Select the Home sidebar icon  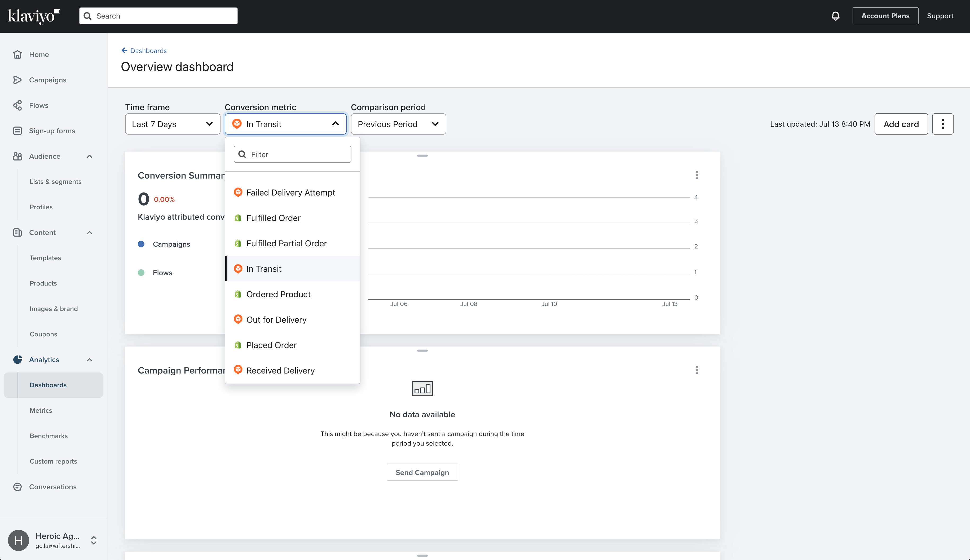(18, 54)
